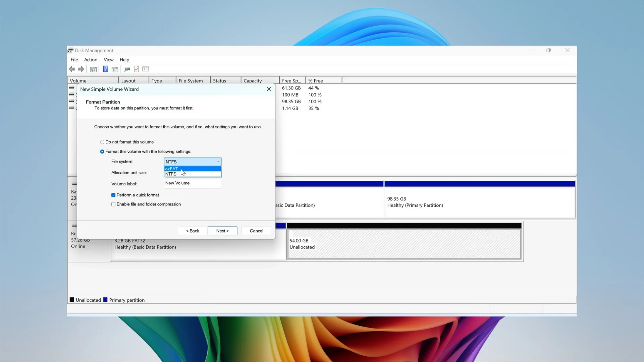644x362 pixels.
Task: Enable file and folder compression checkbox
Action: click(x=113, y=204)
